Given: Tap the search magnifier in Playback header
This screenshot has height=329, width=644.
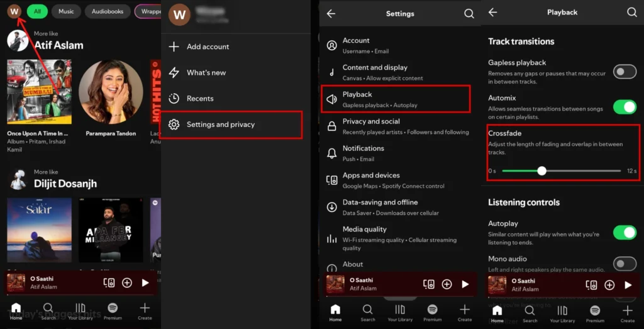Looking at the screenshot, I should click(632, 13).
